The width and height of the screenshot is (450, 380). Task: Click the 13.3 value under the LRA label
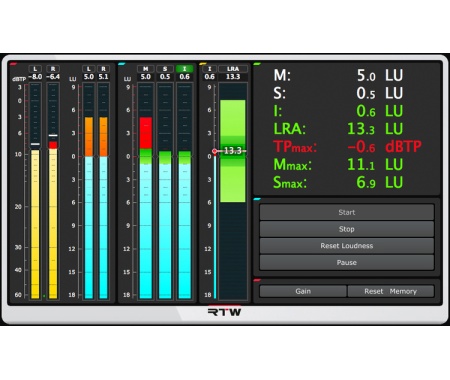coord(233,77)
